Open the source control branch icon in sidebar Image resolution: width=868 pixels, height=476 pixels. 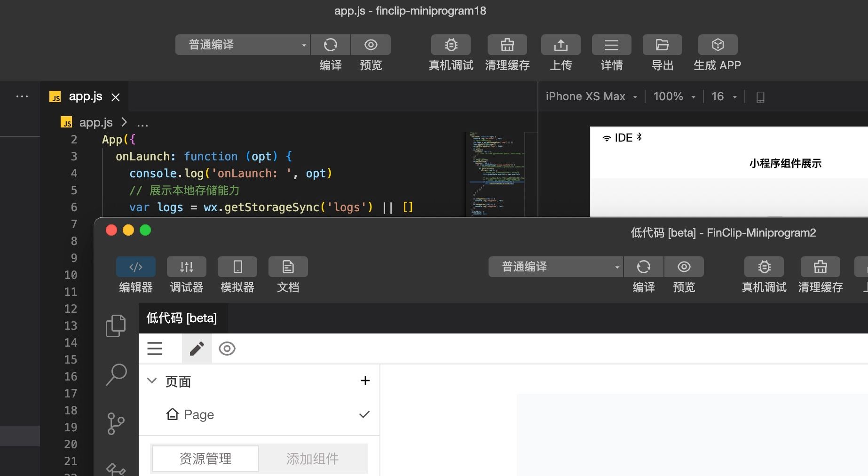point(116,423)
